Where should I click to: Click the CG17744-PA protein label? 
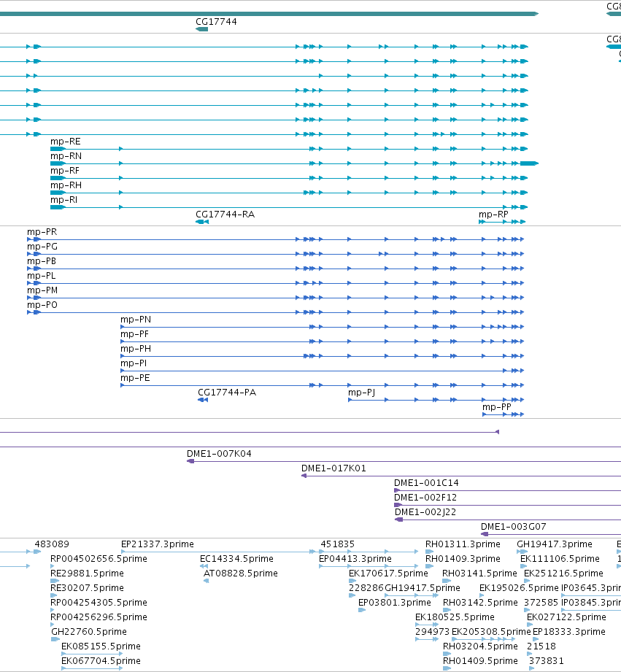pos(227,392)
